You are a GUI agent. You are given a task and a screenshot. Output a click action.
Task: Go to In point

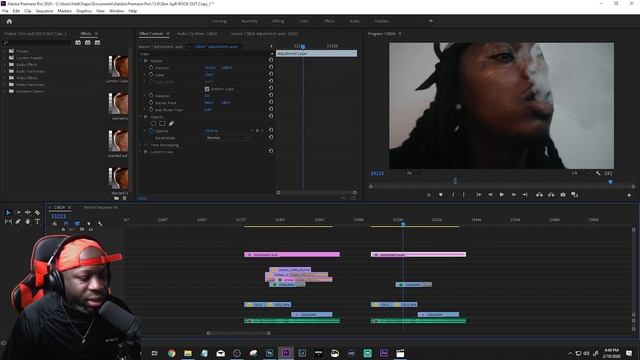(x=479, y=195)
